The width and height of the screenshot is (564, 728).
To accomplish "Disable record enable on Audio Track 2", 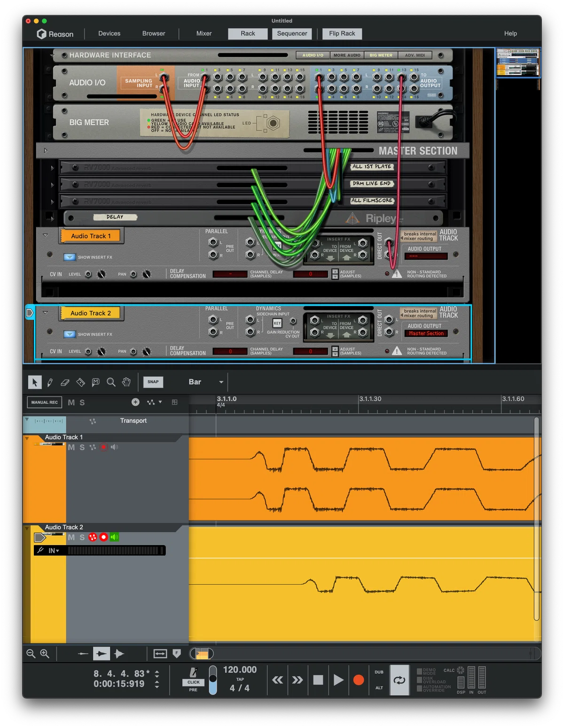I will coord(103,537).
